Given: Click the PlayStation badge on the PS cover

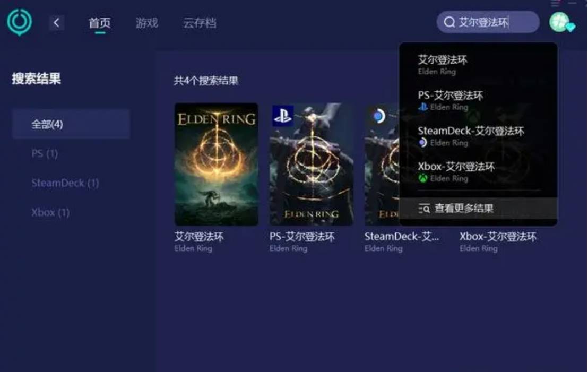Looking at the screenshot, I should (283, 116).
